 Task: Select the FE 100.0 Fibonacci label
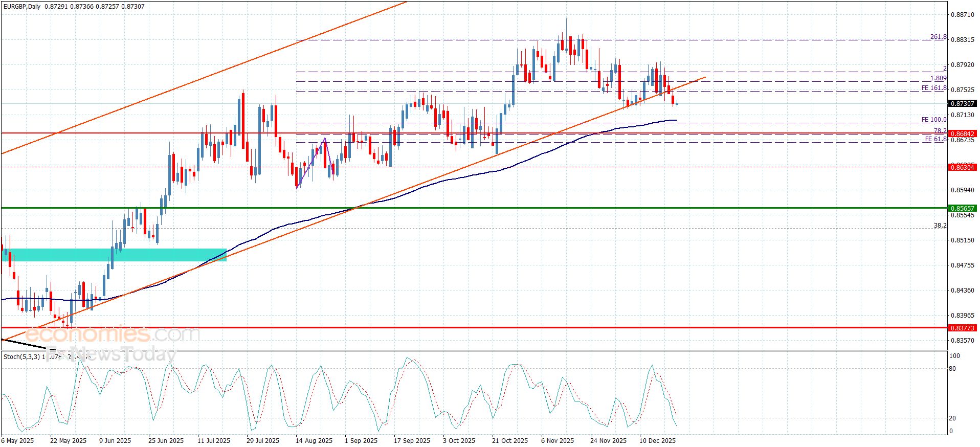coord(933,120)
